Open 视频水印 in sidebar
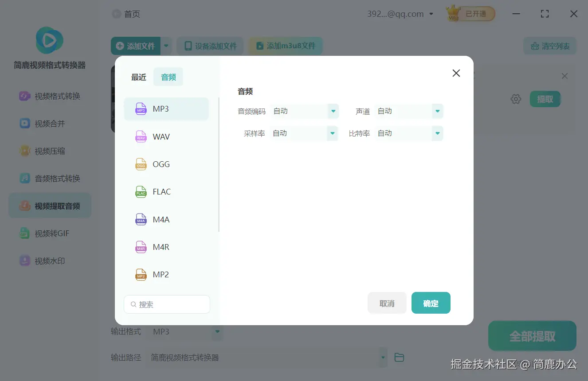This screenshot has width=588, height=381. (50, 261)
